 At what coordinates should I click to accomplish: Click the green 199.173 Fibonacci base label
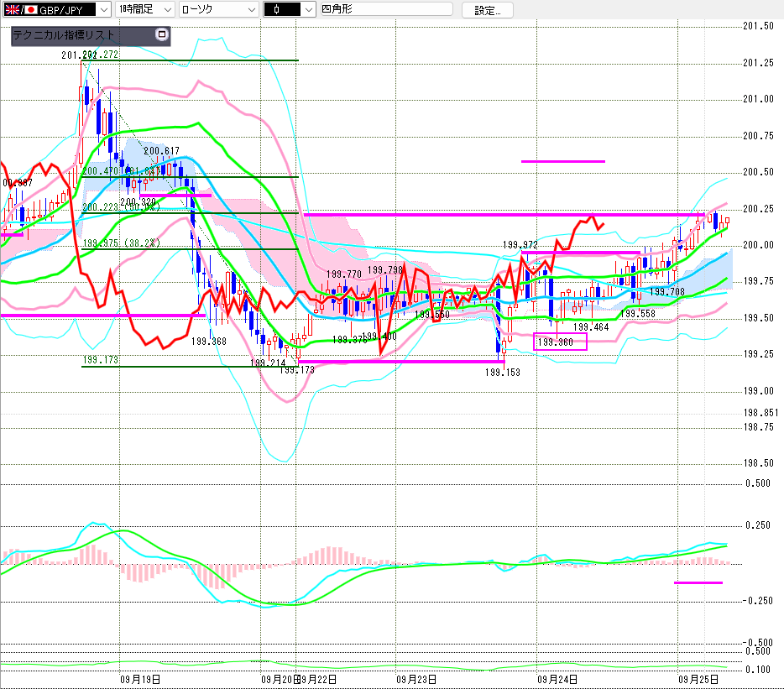click(x=100, y=361)
